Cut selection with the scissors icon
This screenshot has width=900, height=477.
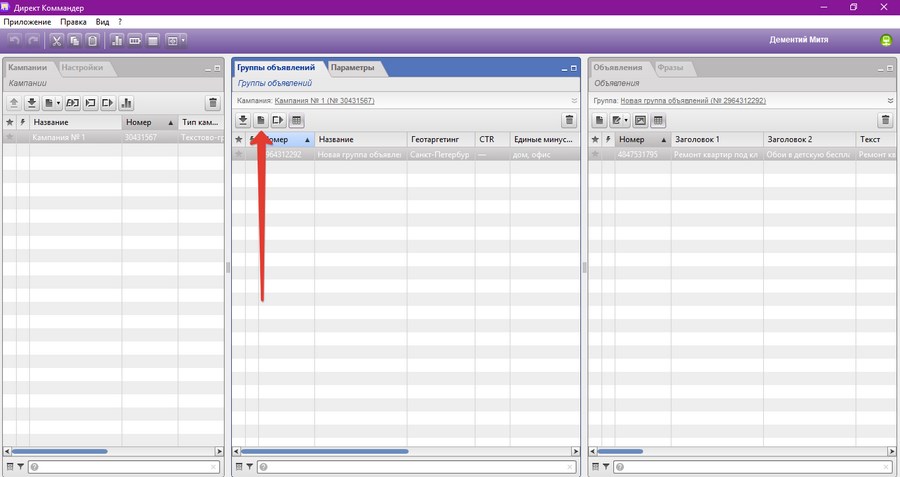[56, 40]
